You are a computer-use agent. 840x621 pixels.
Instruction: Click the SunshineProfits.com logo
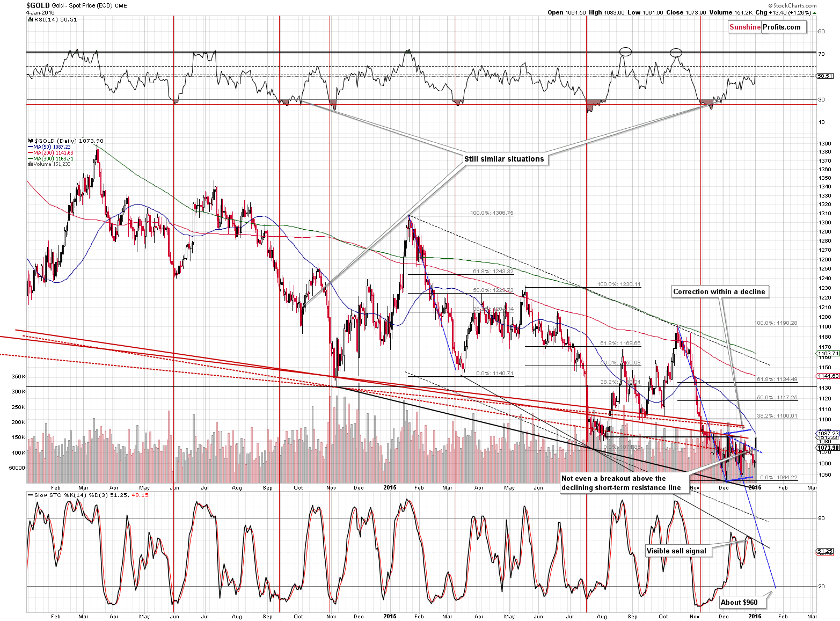click(x=766, y=27)
